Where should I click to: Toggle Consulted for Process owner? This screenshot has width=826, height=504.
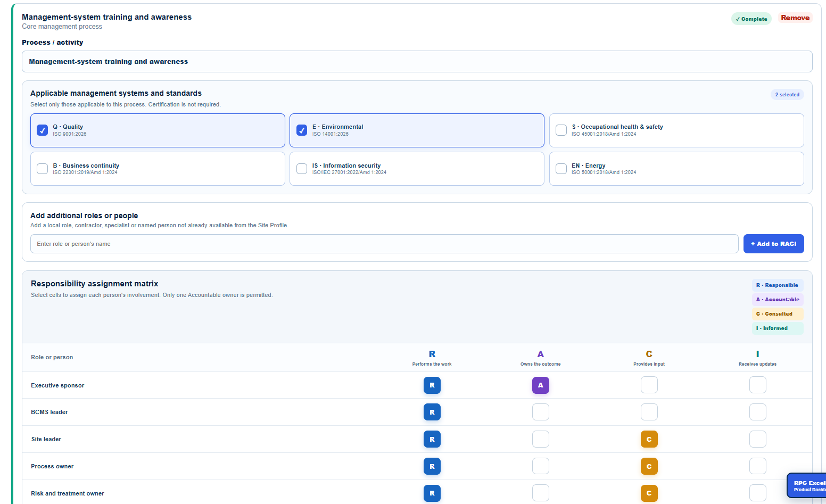pyautogui.click(x=649, y=466)
